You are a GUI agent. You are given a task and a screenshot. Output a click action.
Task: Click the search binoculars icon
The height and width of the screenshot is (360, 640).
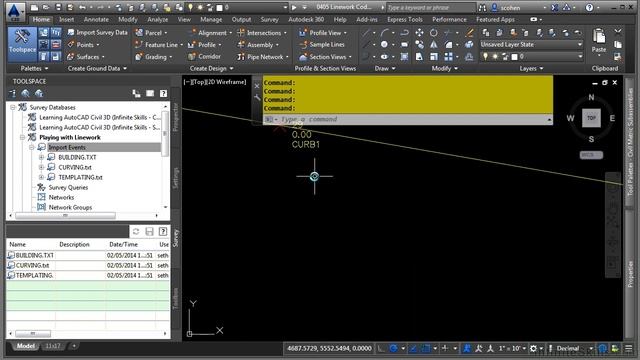482,7
